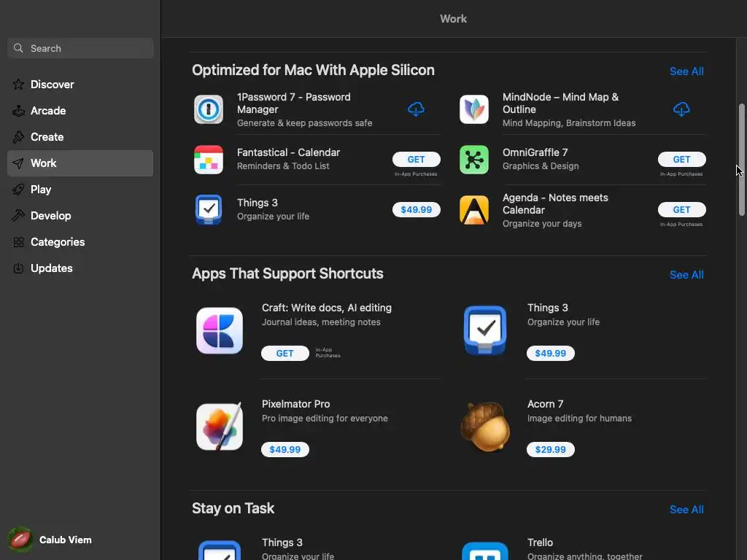Screen dimensions: 747x560
Task: Click the Things 3 icon in Apple Silicon section
Action: click(209, 209)
